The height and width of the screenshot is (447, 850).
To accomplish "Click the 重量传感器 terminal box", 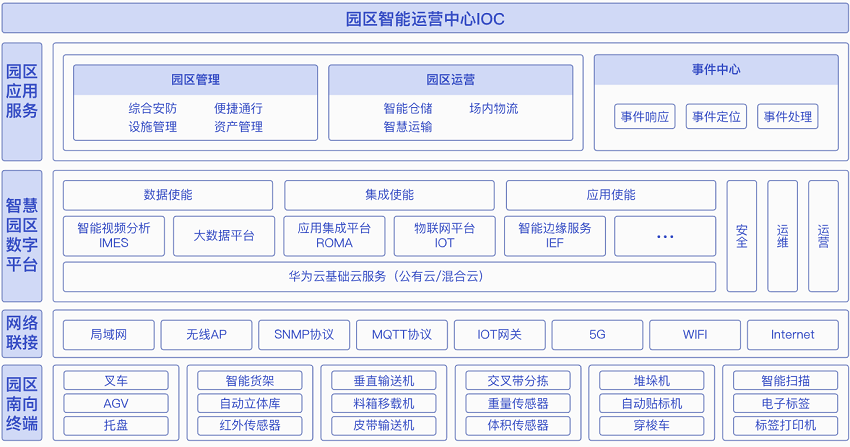I will click(518, 403).
